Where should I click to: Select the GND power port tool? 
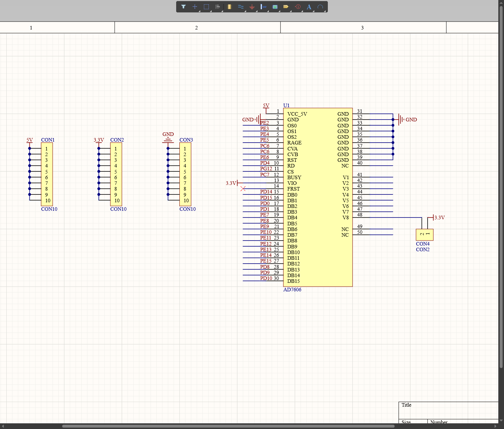point(252,7)
